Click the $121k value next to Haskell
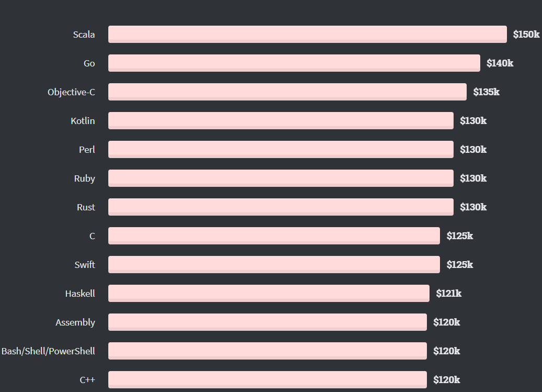 [x=449, y=294]
